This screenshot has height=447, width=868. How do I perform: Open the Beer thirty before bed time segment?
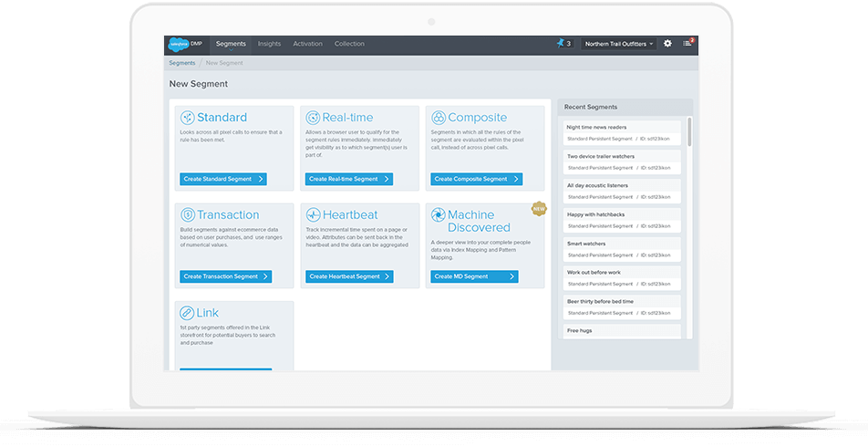tap(622, 307)
